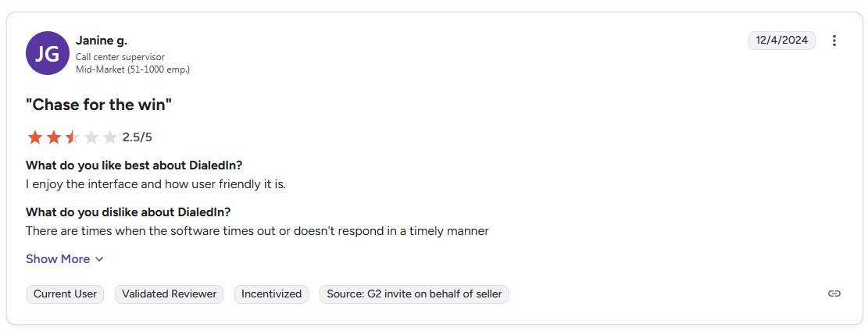The width and height of the screenshot is (868, 331).
Task: Click the 12/4/2024 date badge
Action: point(781,41)
